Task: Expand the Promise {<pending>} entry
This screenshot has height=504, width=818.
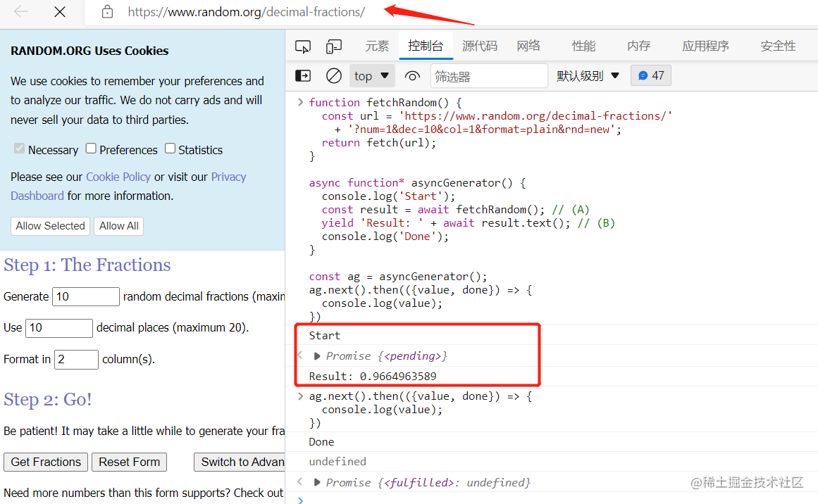Action: (x=316, y=356)
